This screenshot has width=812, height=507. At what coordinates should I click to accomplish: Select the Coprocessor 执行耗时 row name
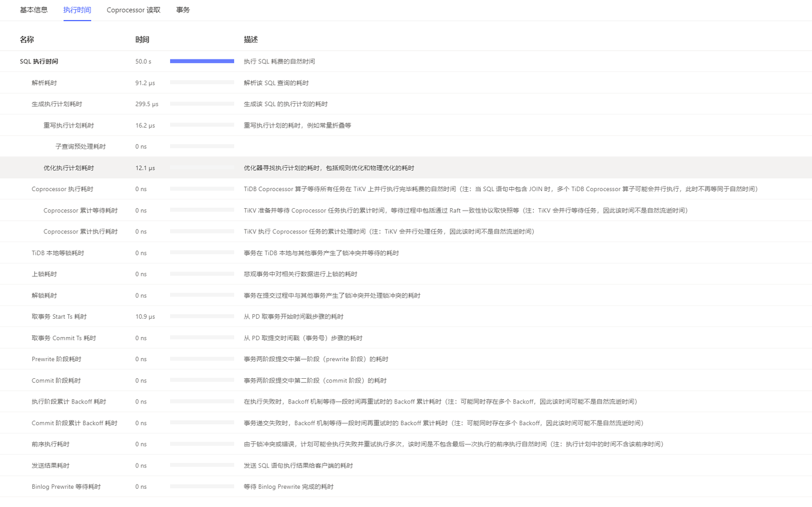(62, 189)
